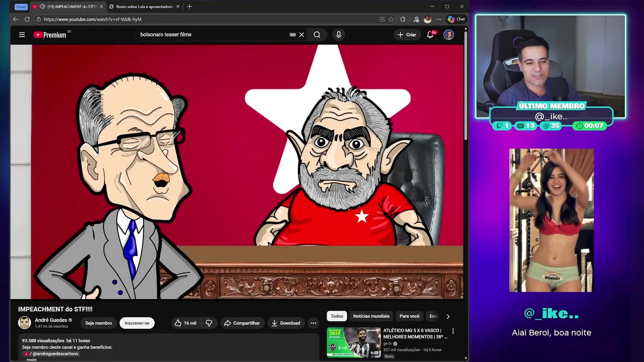Viewport: 644px width, 362px height.
Task: Open the YouTube account avatar menu
Action: 449,35
